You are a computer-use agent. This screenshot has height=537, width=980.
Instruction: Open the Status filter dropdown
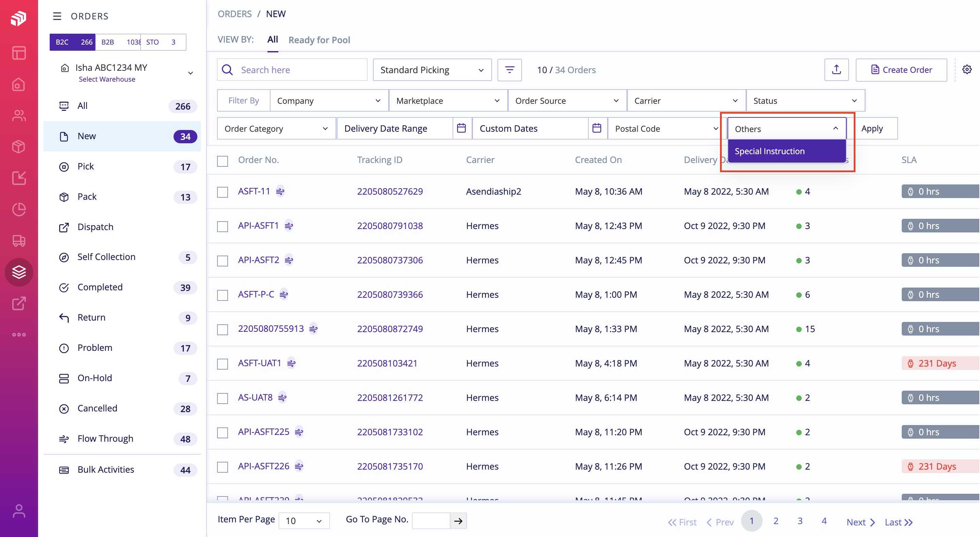coord(804,100)
